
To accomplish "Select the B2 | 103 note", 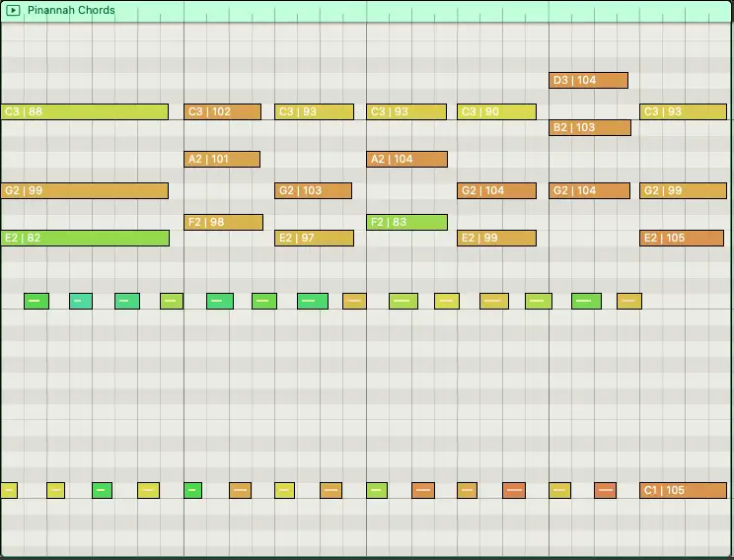I will [590, 127].
